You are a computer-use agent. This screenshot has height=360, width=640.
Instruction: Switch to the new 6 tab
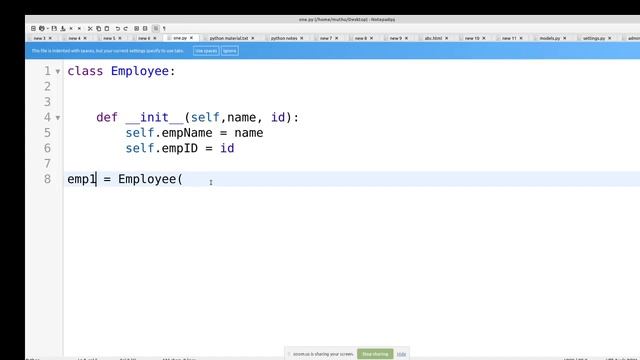(x=144, y=38)
